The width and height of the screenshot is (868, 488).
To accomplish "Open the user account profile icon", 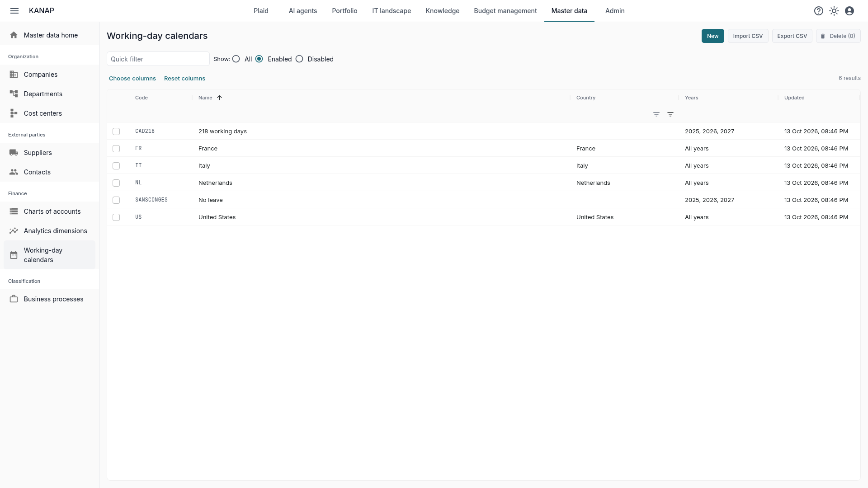I will pos(849,11).
